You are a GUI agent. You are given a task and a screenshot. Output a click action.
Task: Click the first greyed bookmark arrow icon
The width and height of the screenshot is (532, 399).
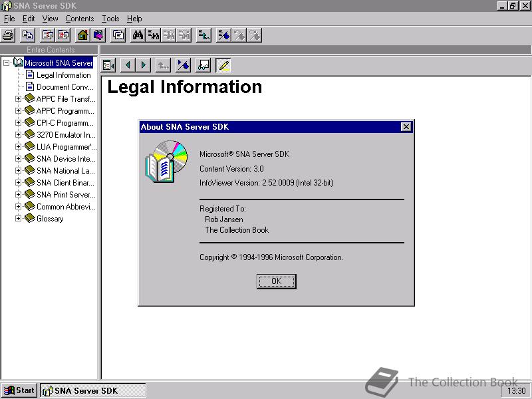239,35
